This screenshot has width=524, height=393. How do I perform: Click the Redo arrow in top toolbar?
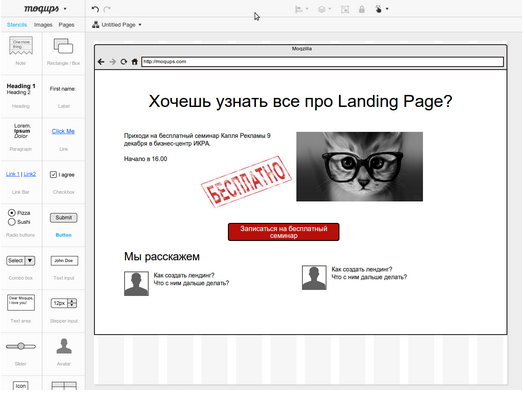(x=107, y=9)
